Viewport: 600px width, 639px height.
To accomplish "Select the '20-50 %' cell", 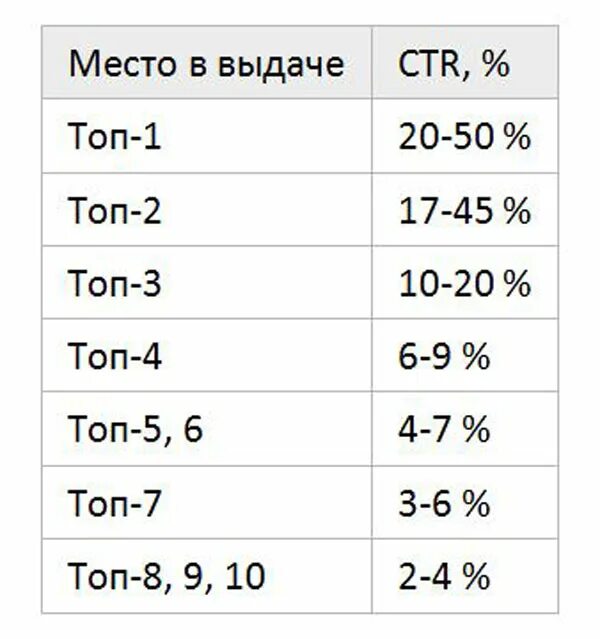I will (x=465, y=136).
